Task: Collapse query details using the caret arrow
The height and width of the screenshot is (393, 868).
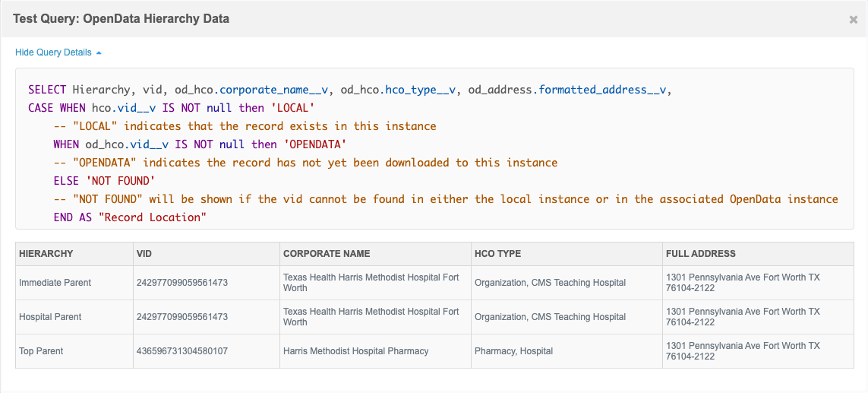Action: pos(99,52)
